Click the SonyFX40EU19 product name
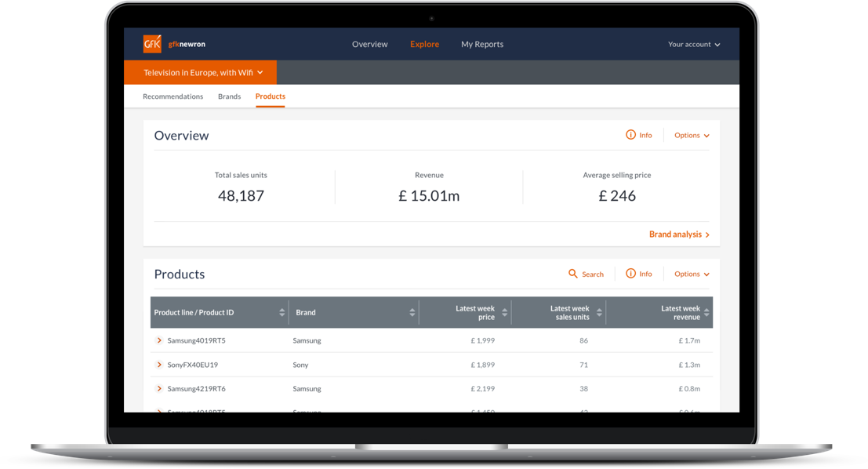This screenshot has height=469, width=868. pyautogui.click(x=193, y=365)
